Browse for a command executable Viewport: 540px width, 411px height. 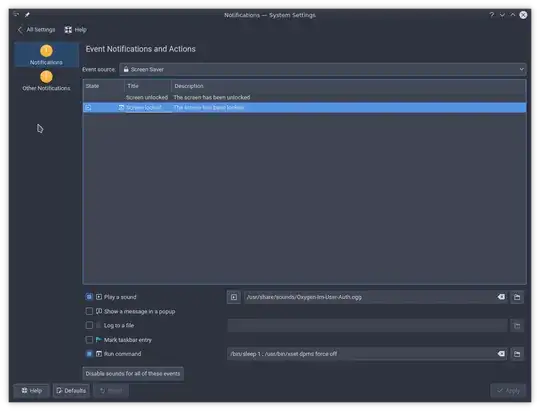(517, 354)
